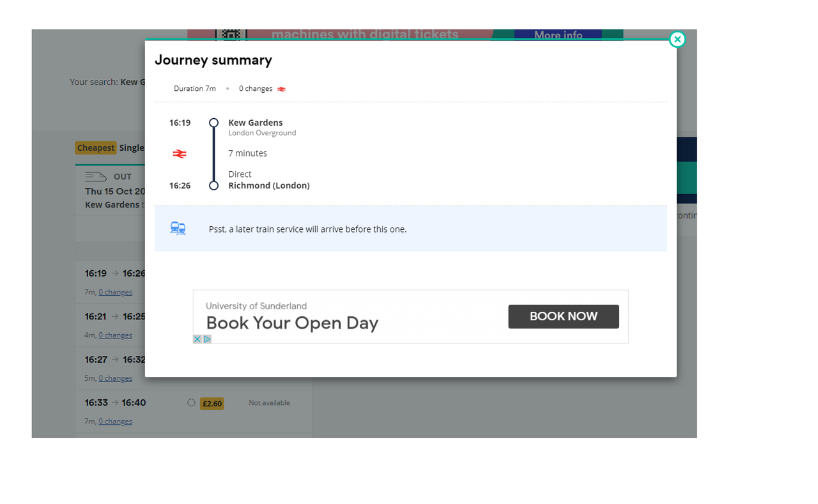This screenshot has width=818, height=504.
Task: Click the £2.60 price tag
Action: pyautogui.click(x=212, y=403)
